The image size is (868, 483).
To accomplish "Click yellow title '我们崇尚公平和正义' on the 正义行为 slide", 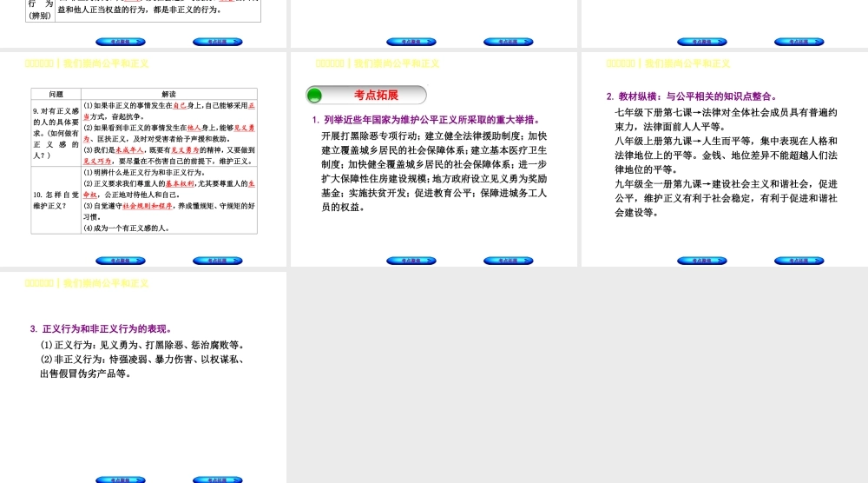I will tap(106, 283).
